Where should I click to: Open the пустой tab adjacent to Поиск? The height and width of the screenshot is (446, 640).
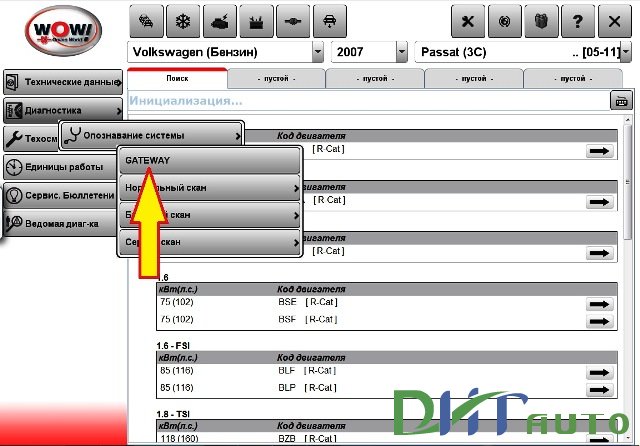(x=276, y=78)
